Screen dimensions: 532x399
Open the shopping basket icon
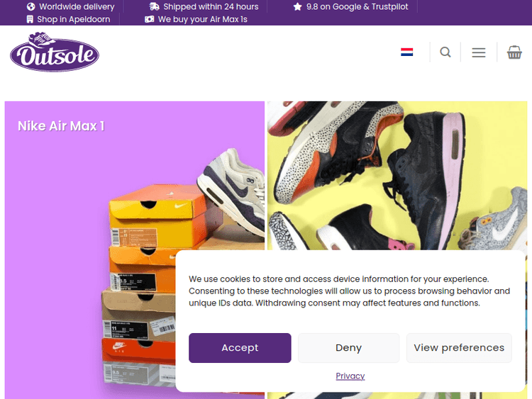pos(514,52)
